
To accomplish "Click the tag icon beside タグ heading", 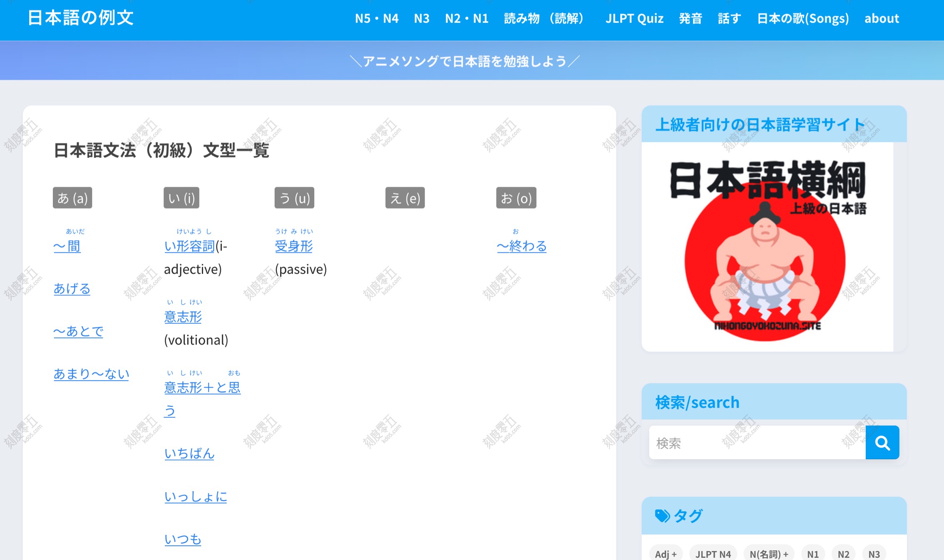I will (x=661, y=515).
